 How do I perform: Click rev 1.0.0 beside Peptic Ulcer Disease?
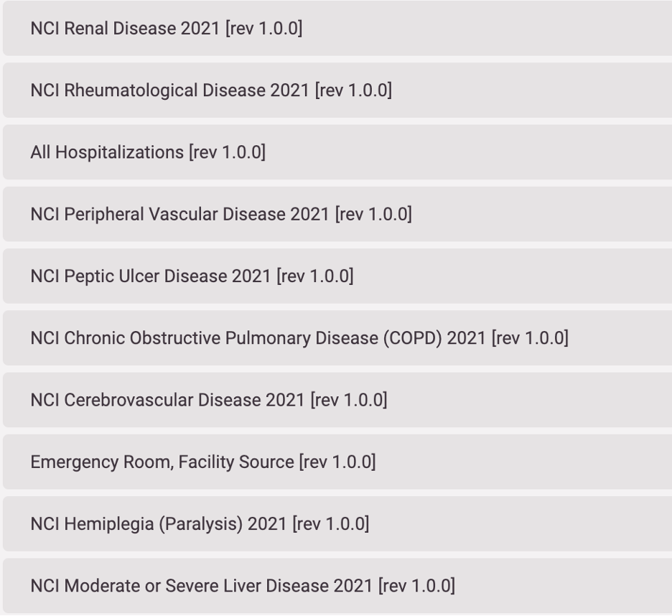315,276
